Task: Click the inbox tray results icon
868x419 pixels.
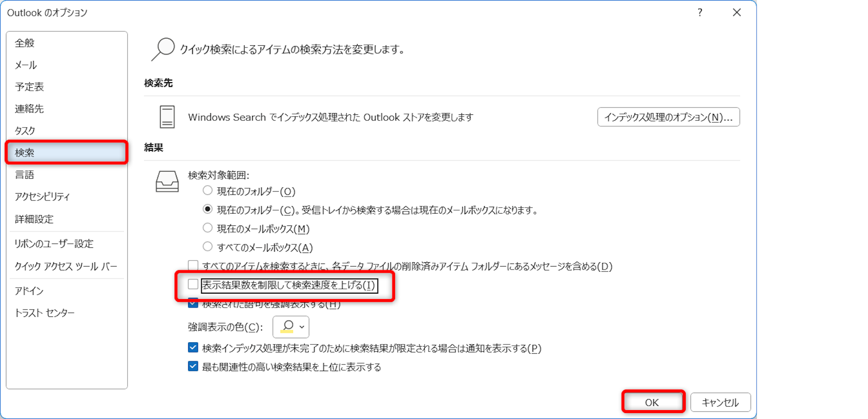Action: click(167, 181)
